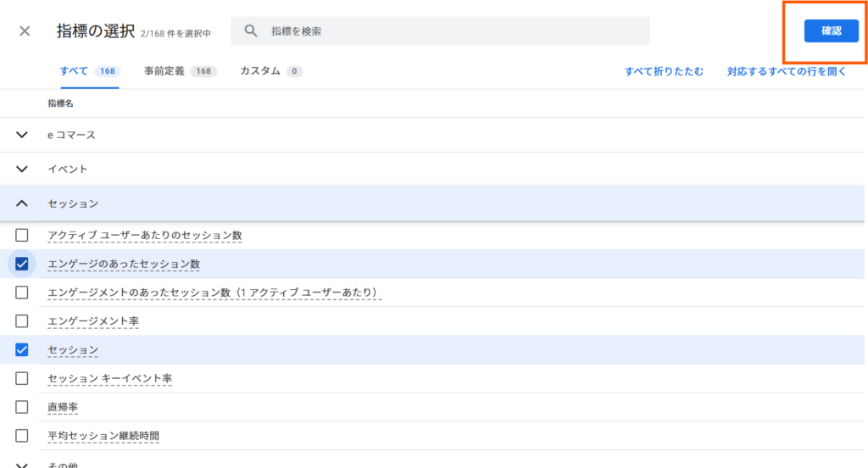Screen dimensions: 868x468
Task: Expand the イベント category
Action: 22,169
